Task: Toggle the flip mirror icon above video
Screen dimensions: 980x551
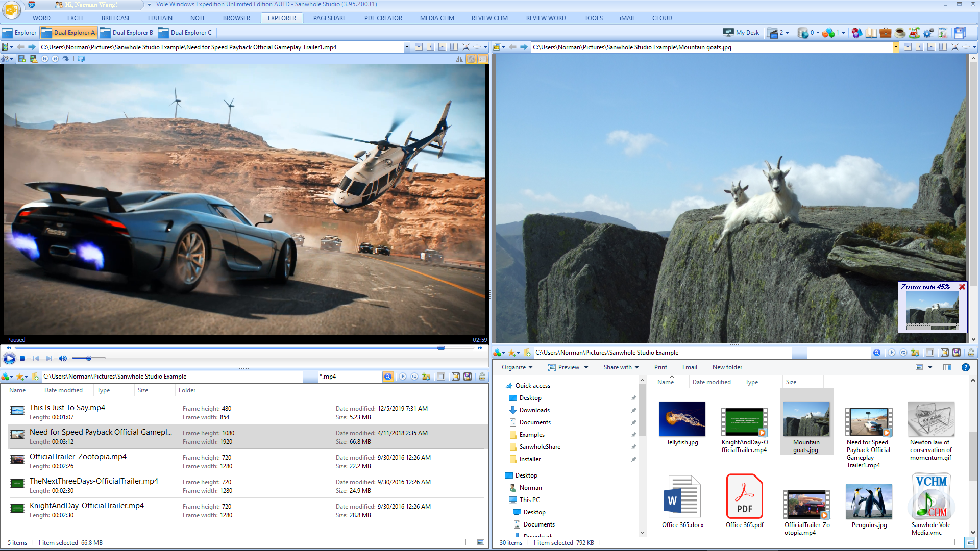Action: point(459,59)
